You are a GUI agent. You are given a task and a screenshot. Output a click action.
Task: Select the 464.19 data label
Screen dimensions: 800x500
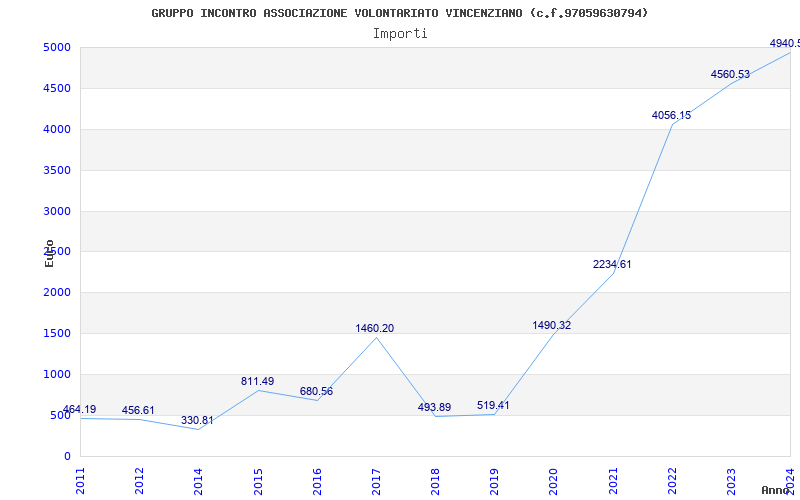coord(79,409)
